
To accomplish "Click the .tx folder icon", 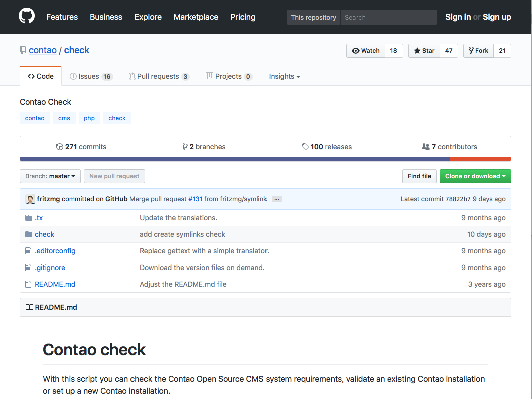I will pyautogui.click(x=29, y=218).
